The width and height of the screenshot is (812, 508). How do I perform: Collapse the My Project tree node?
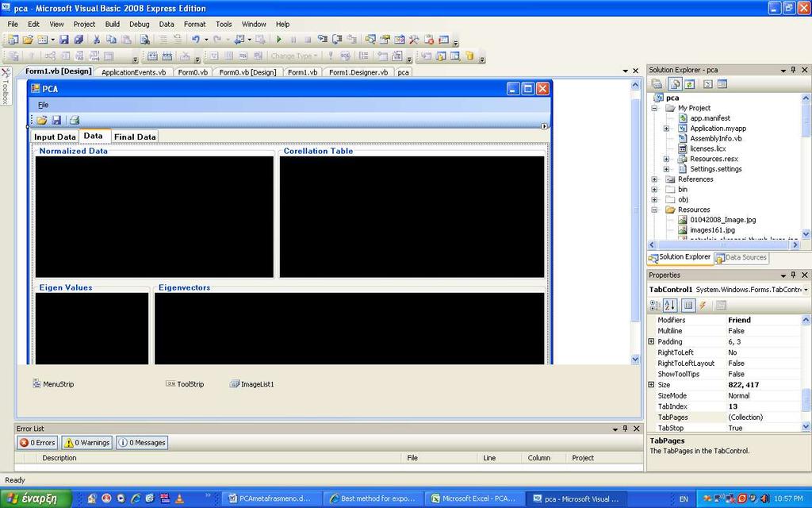coord(654,108)
